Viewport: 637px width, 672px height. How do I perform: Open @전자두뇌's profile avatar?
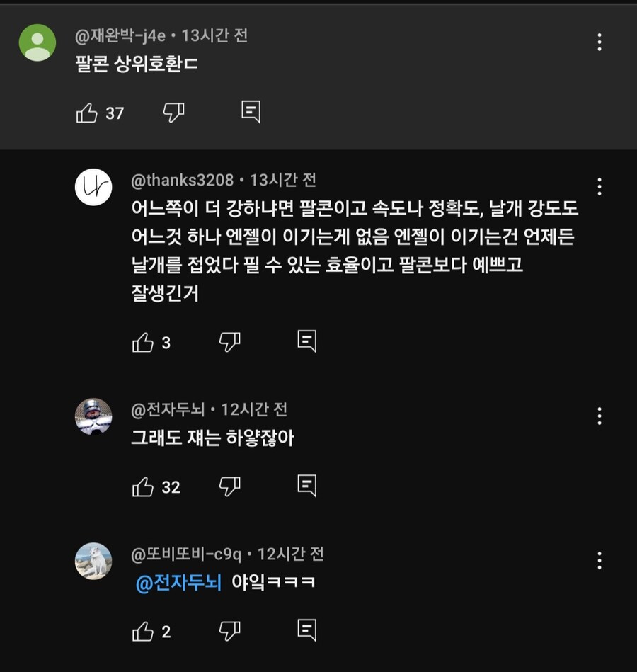click(93, 417)
